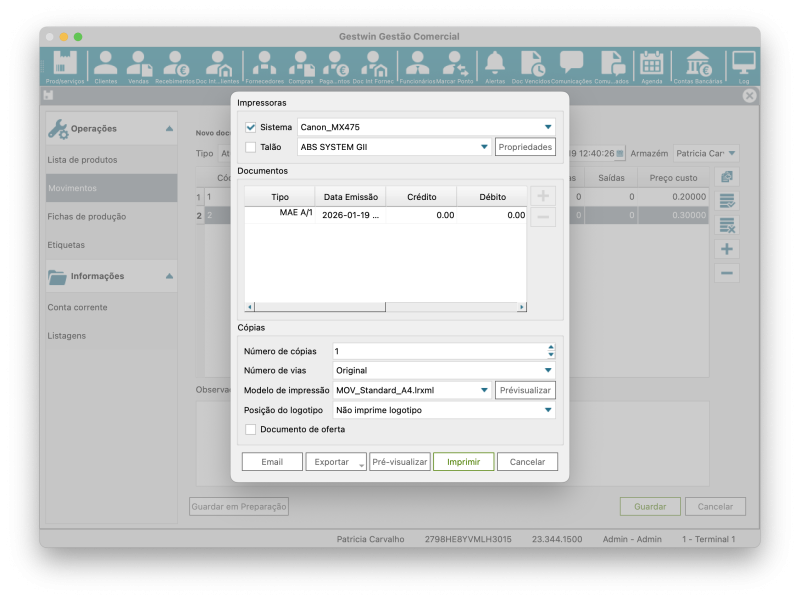Click the Alertas bell icon
This screenshot has width=800, height=600.
(x=495, y=66)
